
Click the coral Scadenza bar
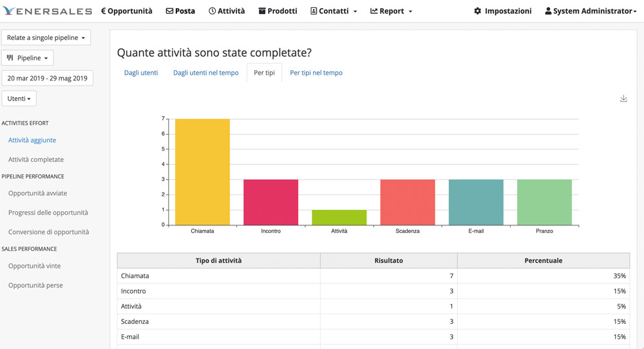[x=408, y=202]
